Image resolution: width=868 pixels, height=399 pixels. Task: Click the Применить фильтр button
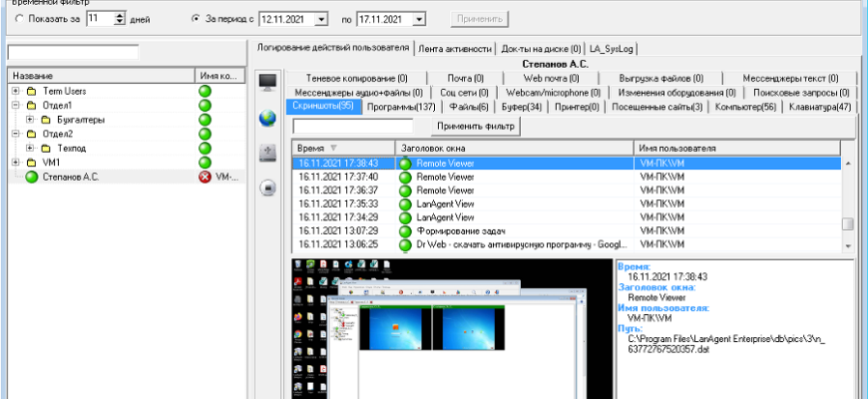click(x=475, y=126)
